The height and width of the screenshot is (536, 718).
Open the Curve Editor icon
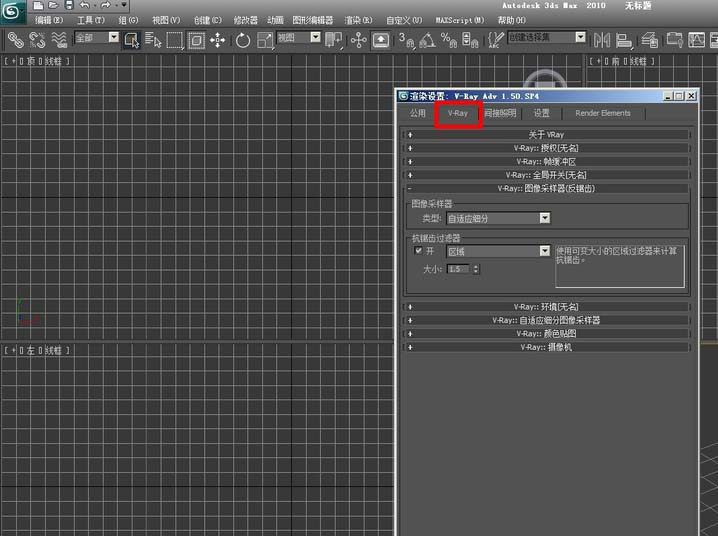(x=696, y=40)
